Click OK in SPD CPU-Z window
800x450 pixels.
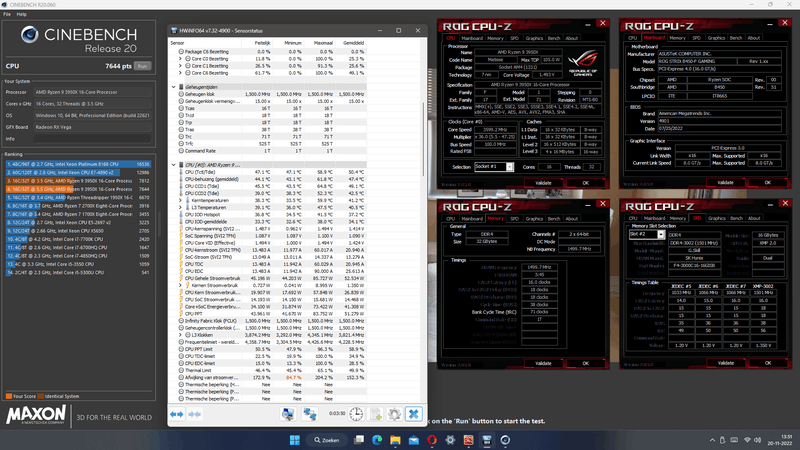pos(768,363)
